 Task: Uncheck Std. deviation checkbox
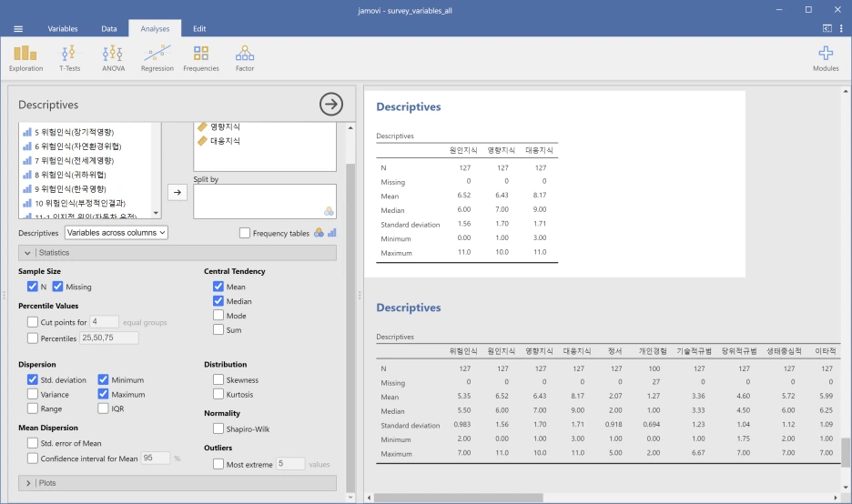pyautogui.click(x=33, y=379)
